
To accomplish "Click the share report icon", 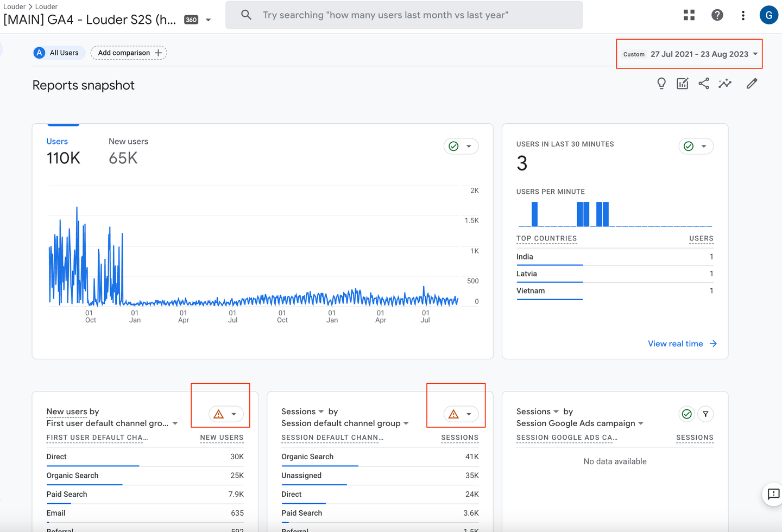I will 704,84.
